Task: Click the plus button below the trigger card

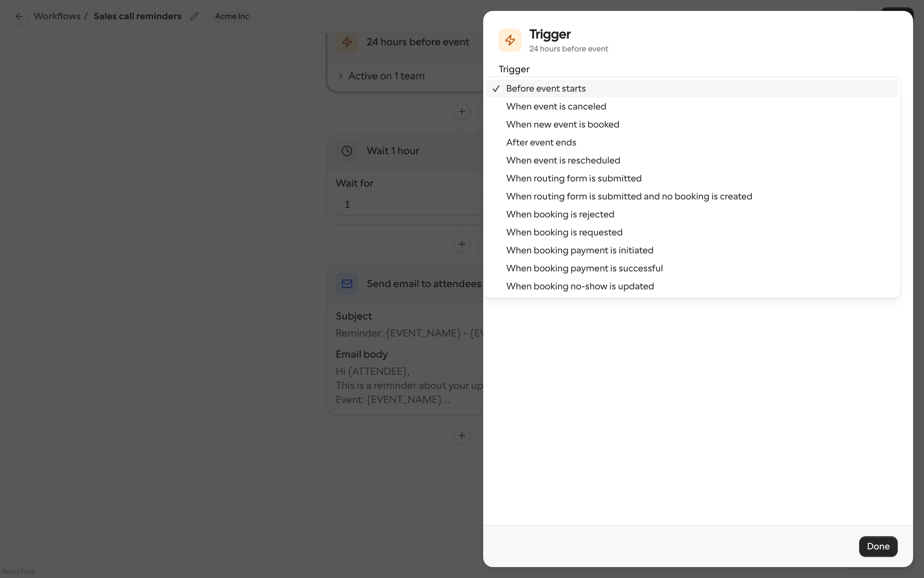Action: tap(462, 112)
